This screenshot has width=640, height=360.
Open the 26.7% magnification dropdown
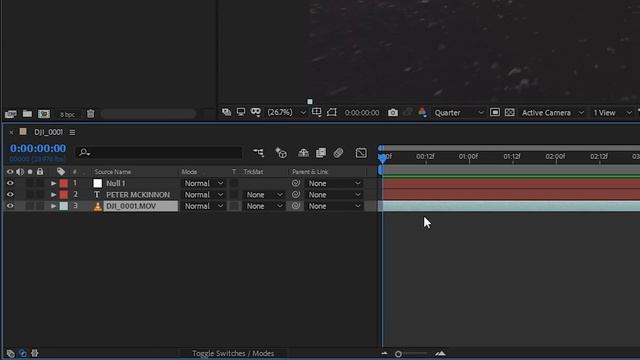286,112
